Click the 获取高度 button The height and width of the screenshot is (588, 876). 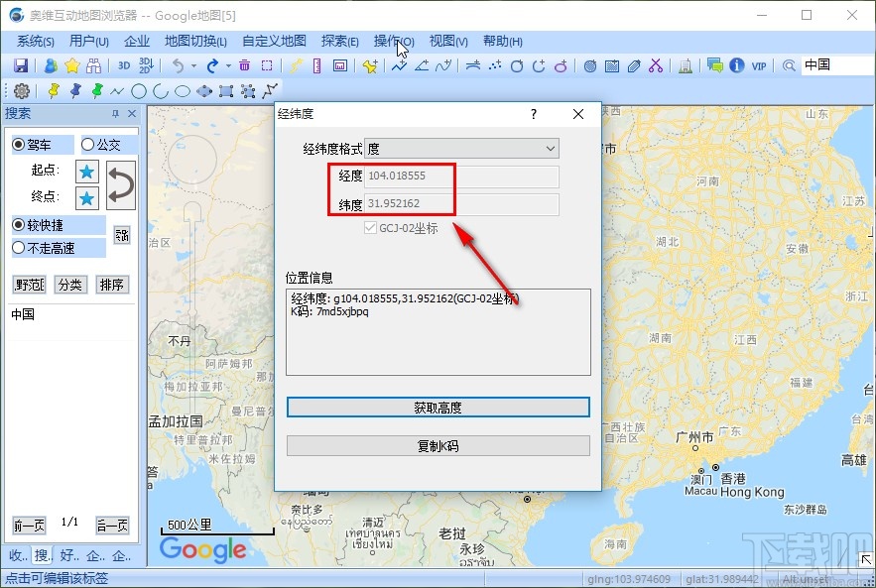[437, 407]
